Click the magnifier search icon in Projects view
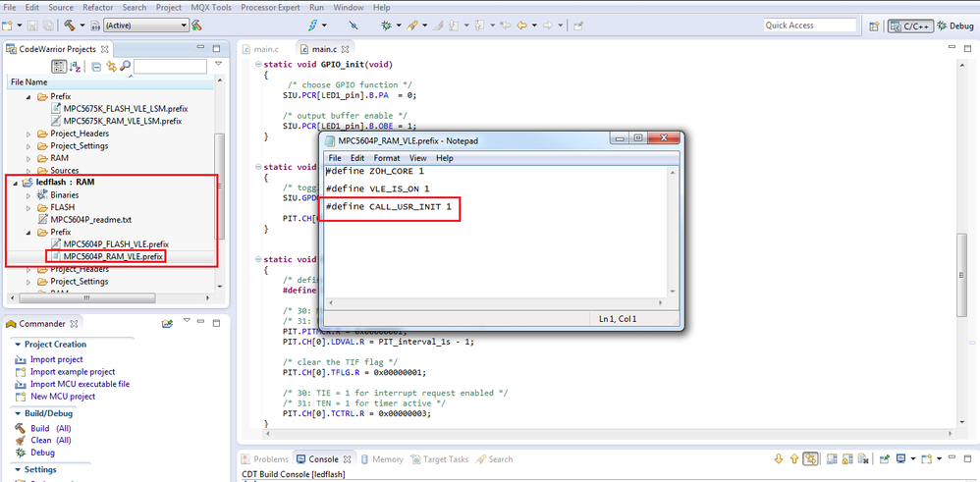Screen dimensions: 980x482 click(x=125, y=67)
